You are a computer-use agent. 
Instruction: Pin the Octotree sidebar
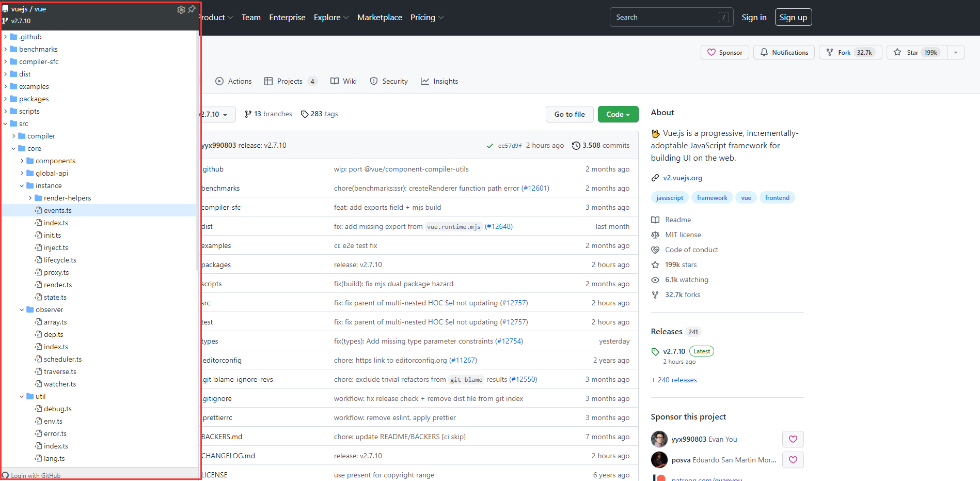192,9
